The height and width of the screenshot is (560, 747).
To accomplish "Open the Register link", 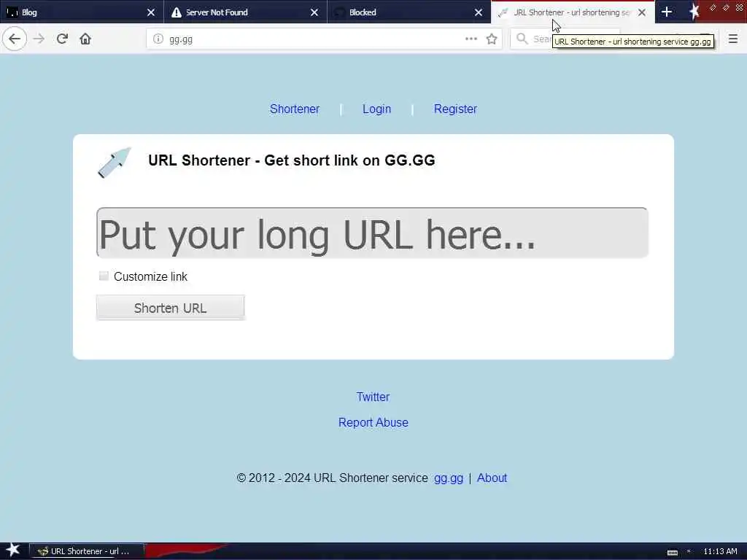I will 455,109.
